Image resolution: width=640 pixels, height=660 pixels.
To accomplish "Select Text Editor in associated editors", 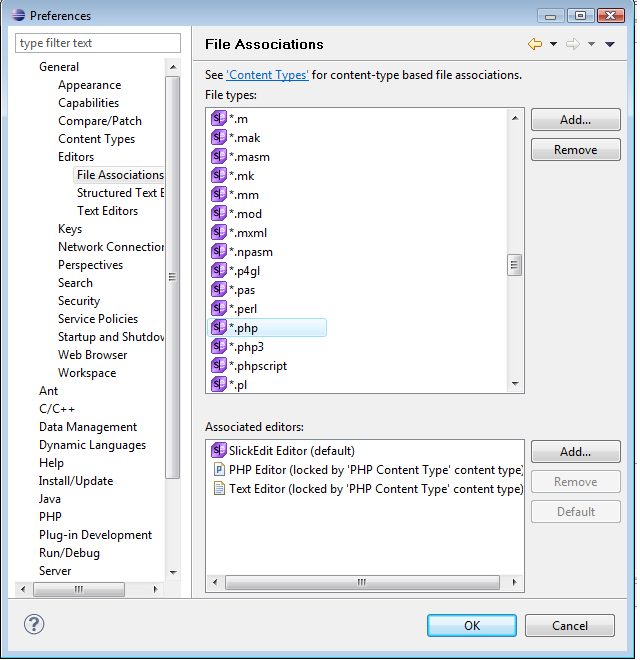I will click(376, 489).
